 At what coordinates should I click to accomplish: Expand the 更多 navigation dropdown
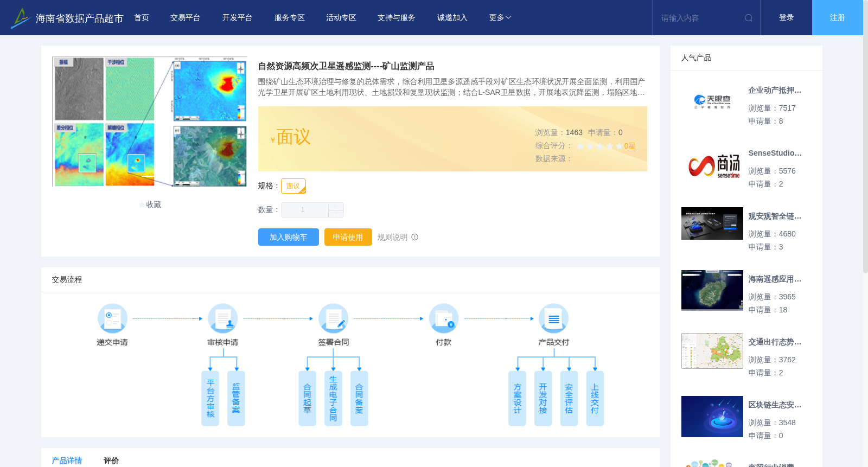point(500,18)
